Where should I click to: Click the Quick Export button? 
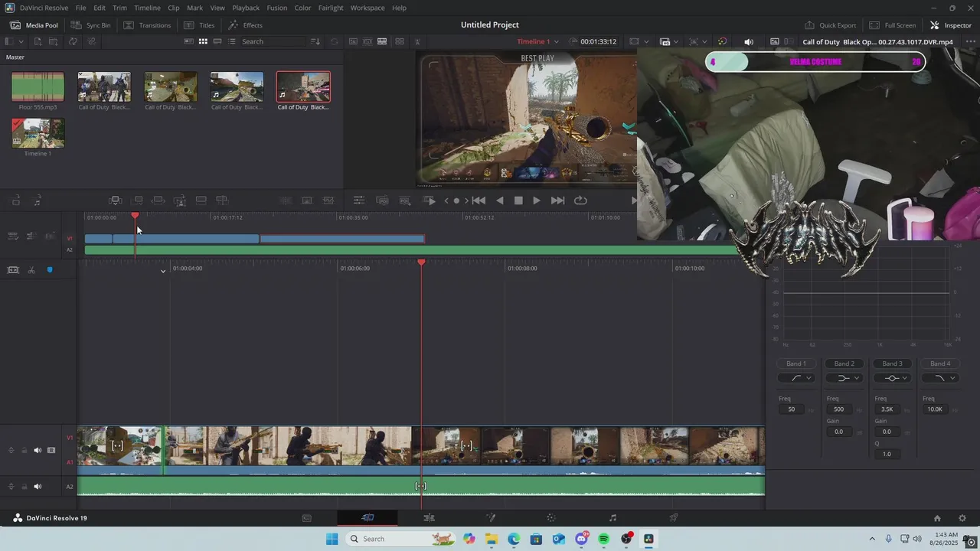click(x=830, y=25)
